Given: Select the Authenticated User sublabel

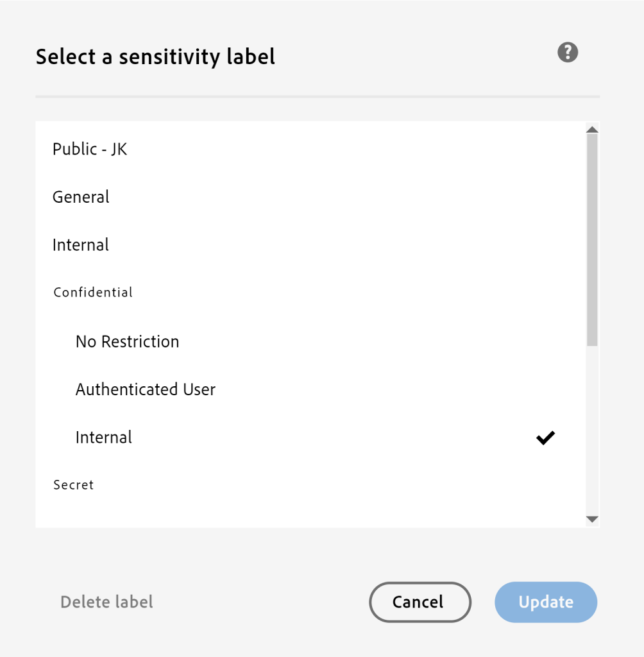Looking at the screenshot, I should pos(146,389).
